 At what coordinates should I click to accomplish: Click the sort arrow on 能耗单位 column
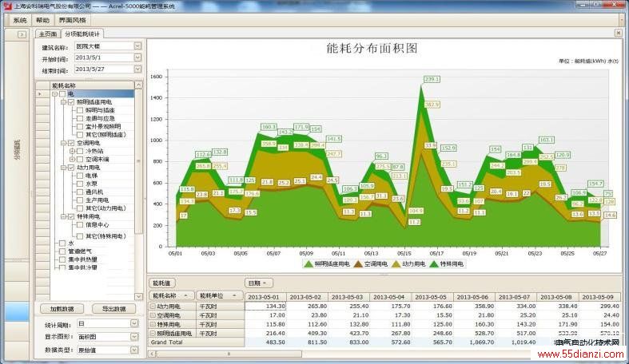pos(234,295)
